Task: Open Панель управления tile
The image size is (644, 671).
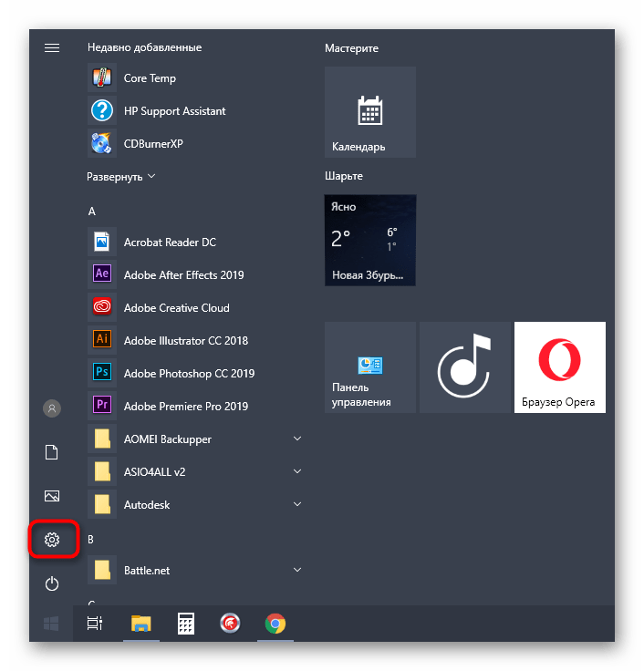Action: [x=370, y=367]
